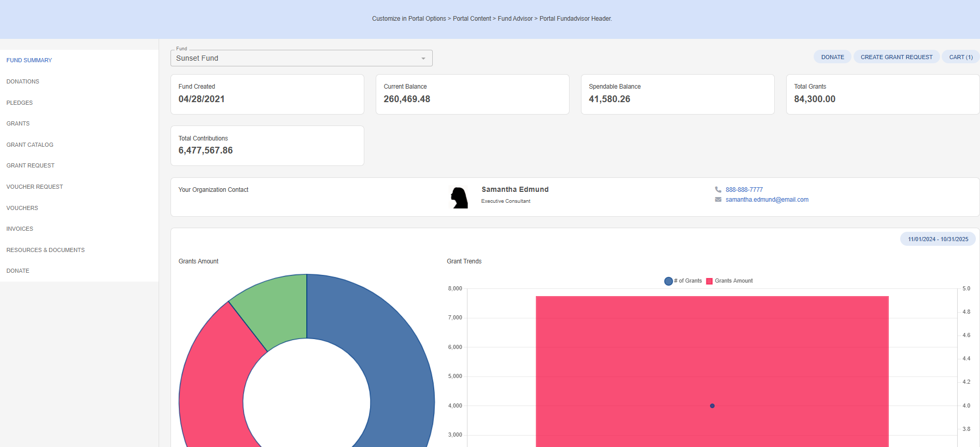Click Create Grant Request button
Viewport: 980px width, 447px height.
pos(897,57)
